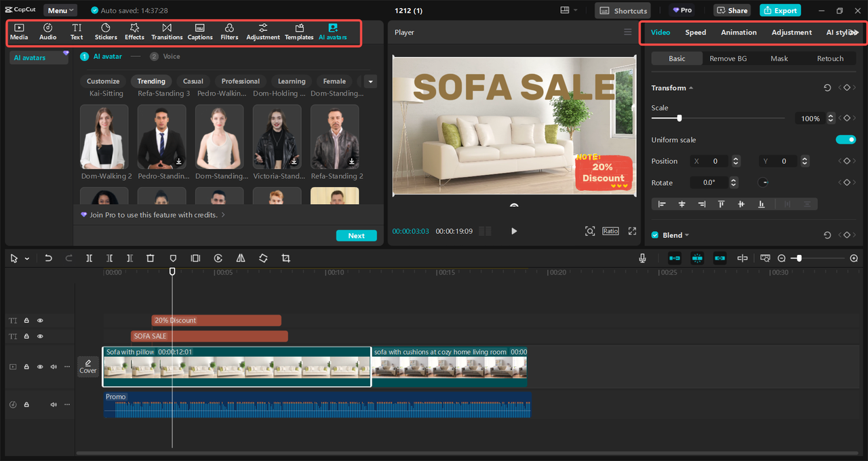Click the undo arrow in timeline toolbar
This screenshot has height=461, width=868.
(48, 258)
